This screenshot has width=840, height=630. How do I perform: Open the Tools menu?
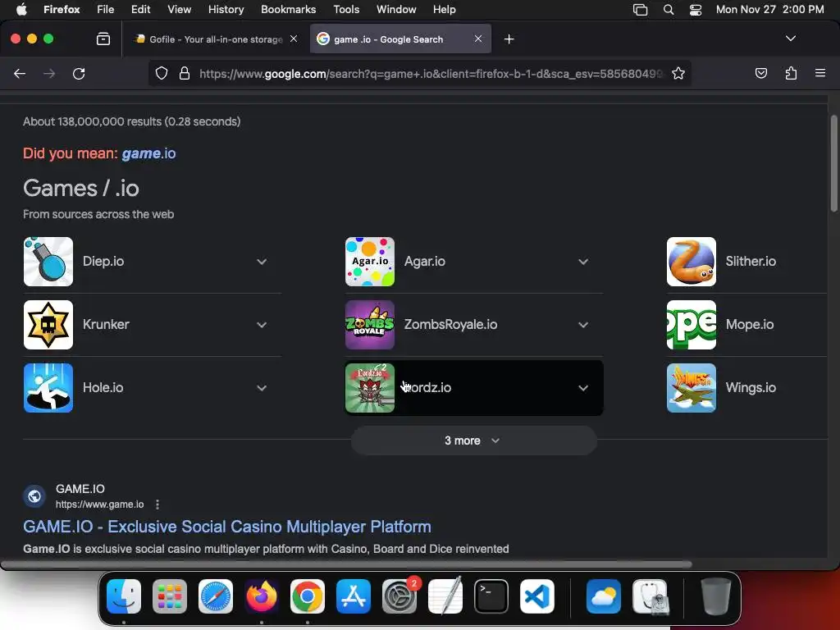click(346, 10)
